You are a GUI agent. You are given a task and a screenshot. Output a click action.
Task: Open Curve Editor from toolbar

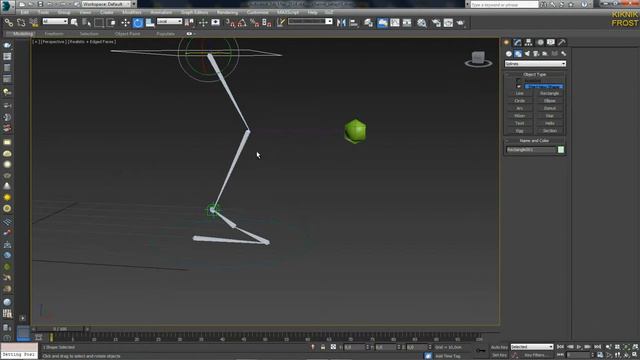395,22
